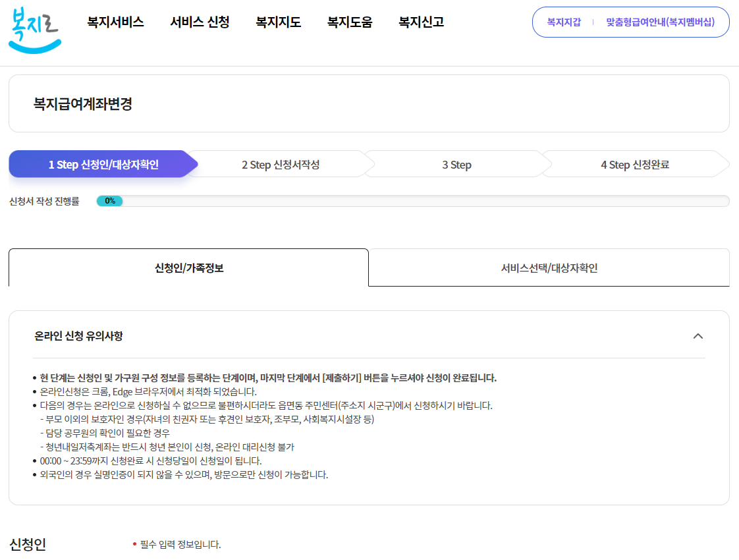This screenshot has width=739, height=560.
Task: Click the chevron above the notice list
Action: click(699, 336)
